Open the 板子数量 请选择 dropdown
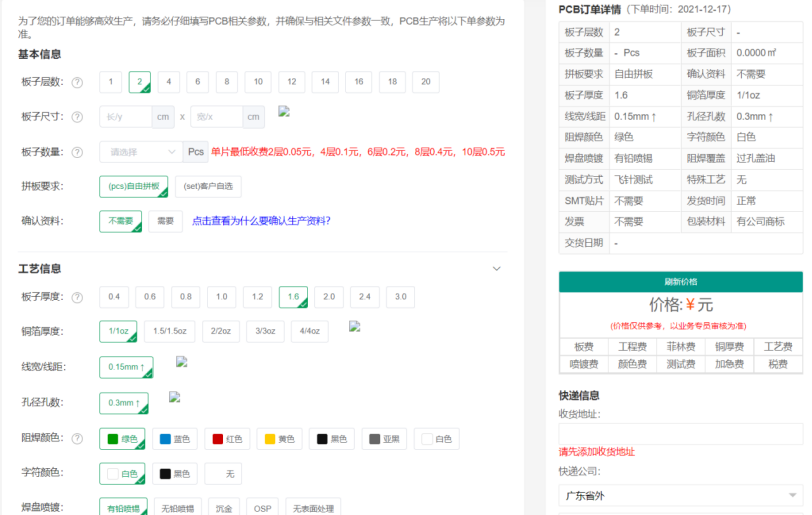The image size is (812, 515). [x=139, y=152]
